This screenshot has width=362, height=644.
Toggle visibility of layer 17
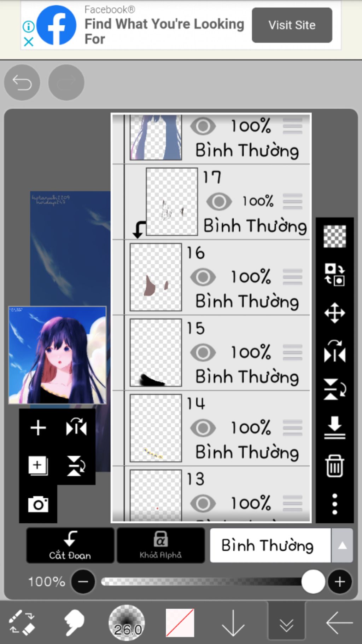(219, 202)
